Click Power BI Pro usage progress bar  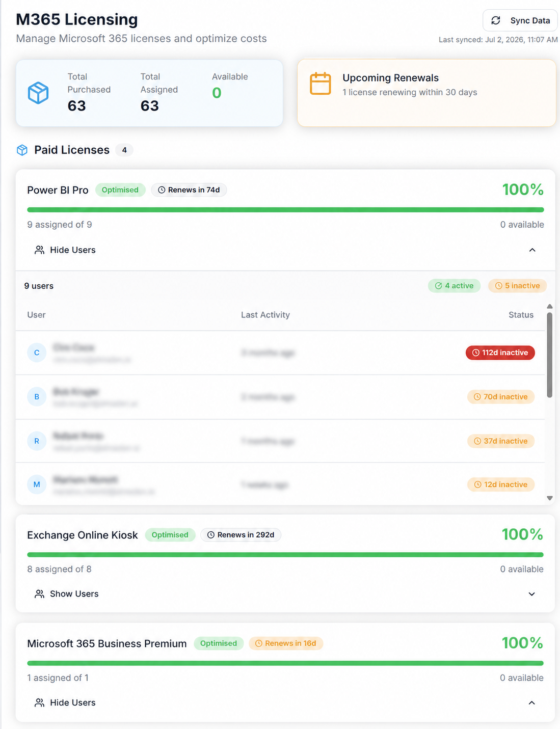285,209
